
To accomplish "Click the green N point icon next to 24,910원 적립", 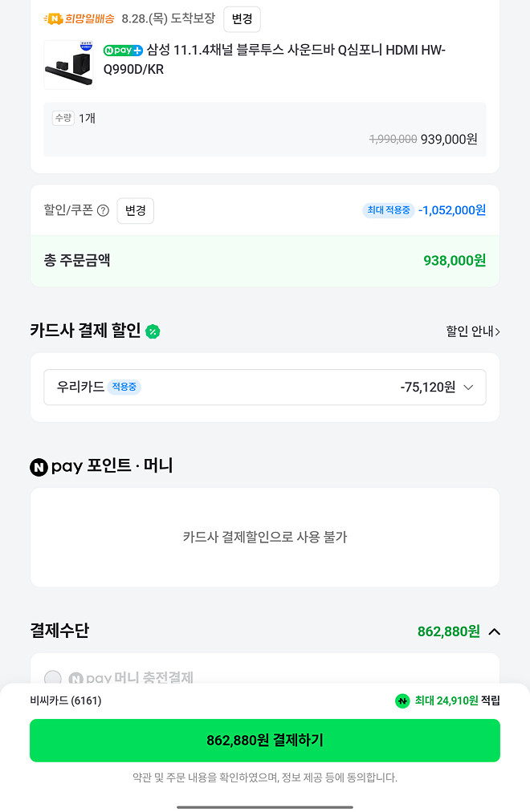I will pyautogui.click(x=402, y=700).
